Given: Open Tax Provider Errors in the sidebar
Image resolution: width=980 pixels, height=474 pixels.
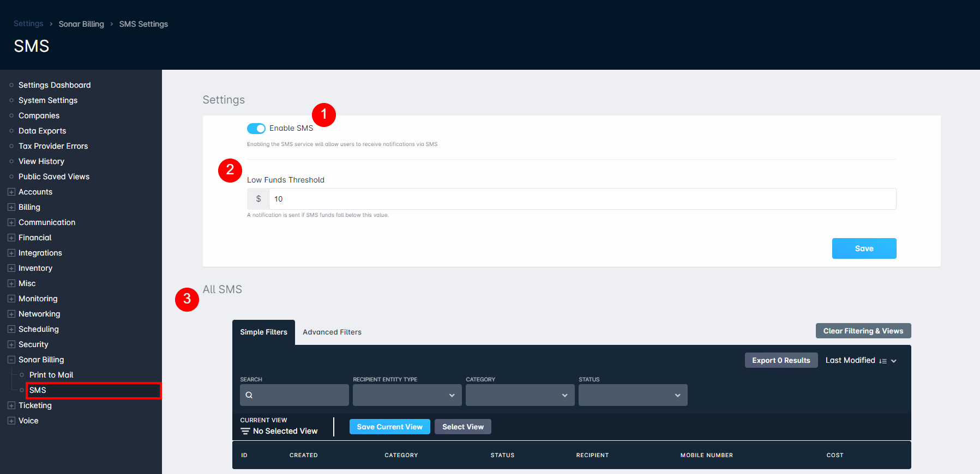Looking at the screenshot, I should 53,146.
